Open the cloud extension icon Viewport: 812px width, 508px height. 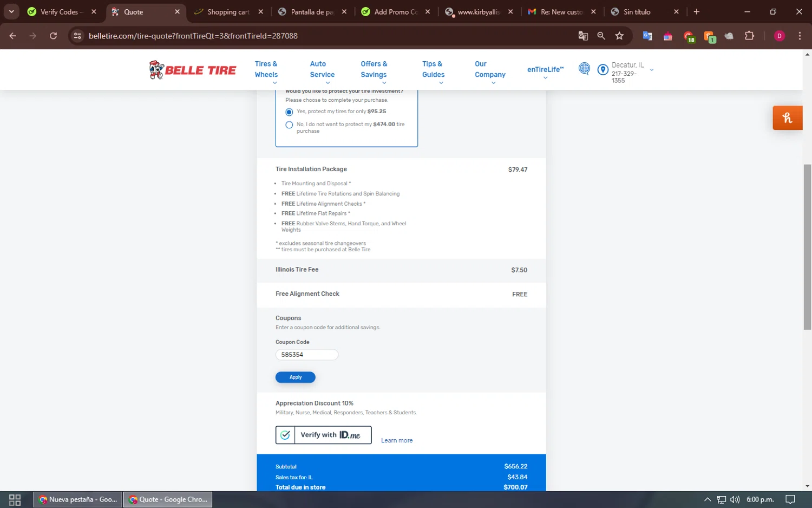[x=729, y=36]
